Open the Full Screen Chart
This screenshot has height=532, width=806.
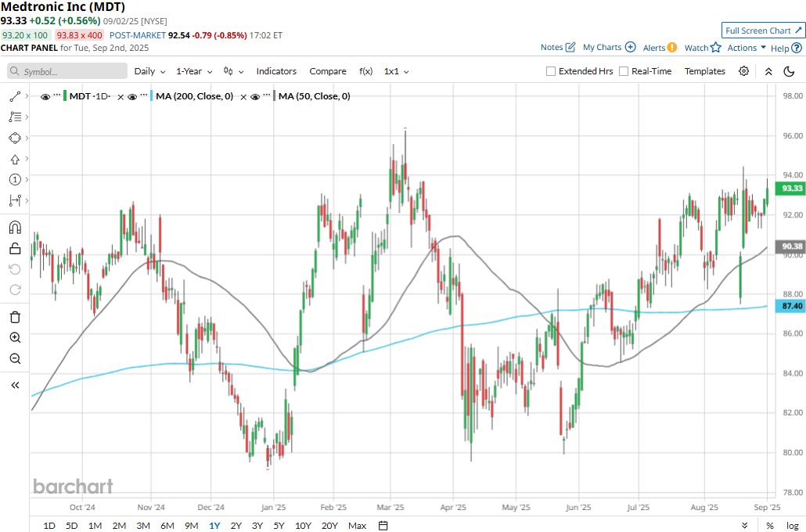pos(763,31)
